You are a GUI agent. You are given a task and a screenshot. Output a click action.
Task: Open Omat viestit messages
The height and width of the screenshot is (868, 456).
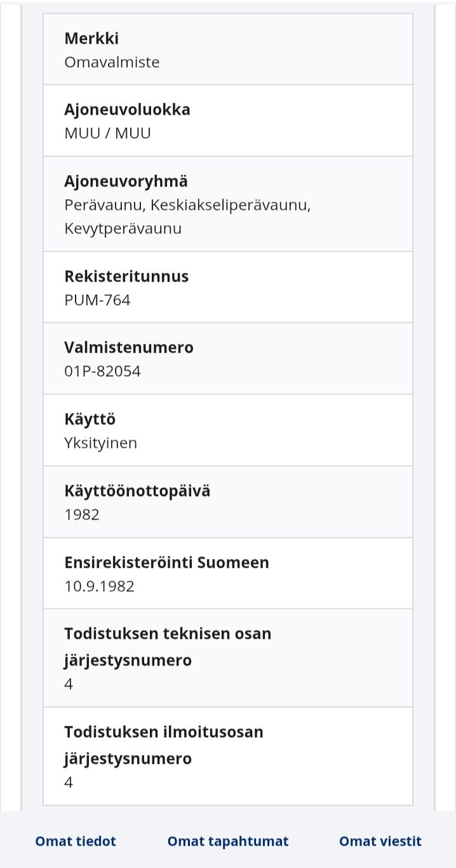pyautogui.click(x=380, y=841)
